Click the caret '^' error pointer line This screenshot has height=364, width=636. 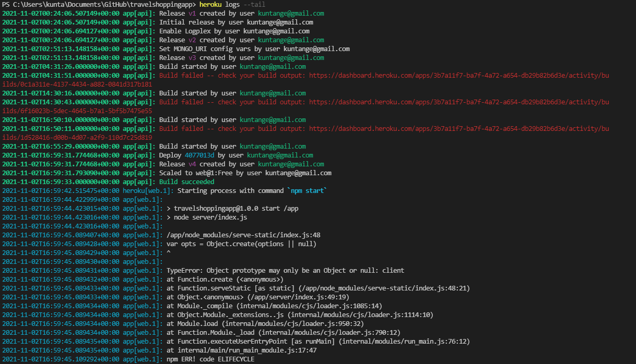168,252
